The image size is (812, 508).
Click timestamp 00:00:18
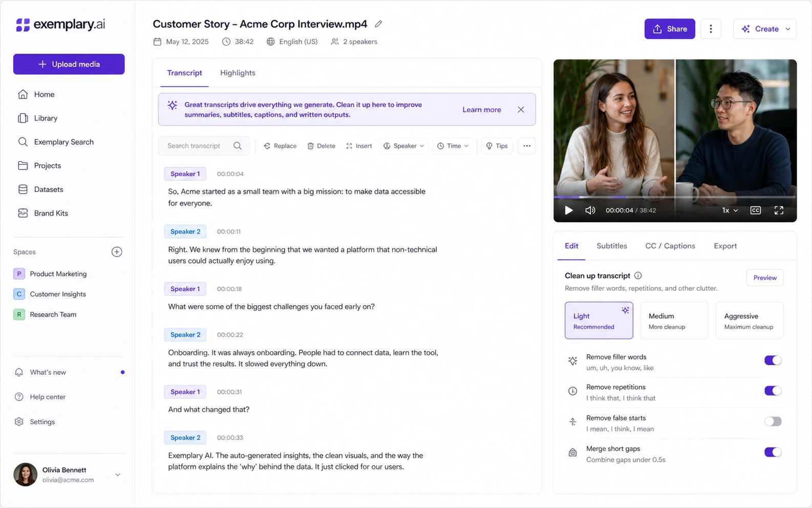[x=229, y=289]
